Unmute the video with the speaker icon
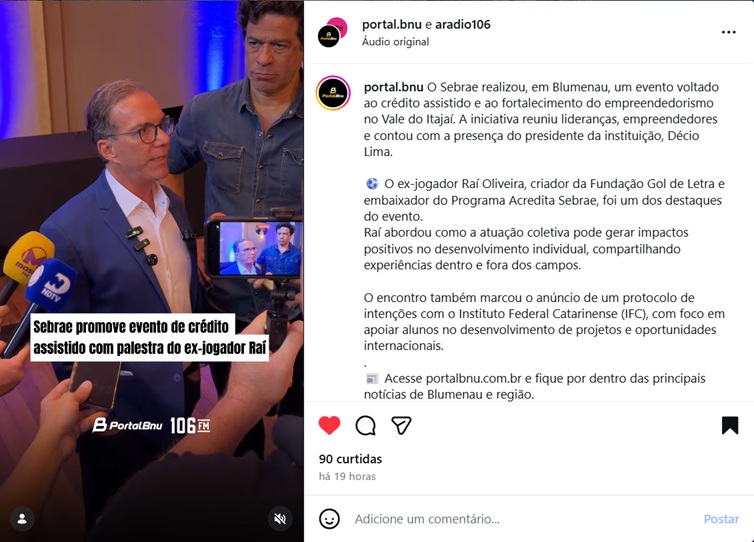 280,518
